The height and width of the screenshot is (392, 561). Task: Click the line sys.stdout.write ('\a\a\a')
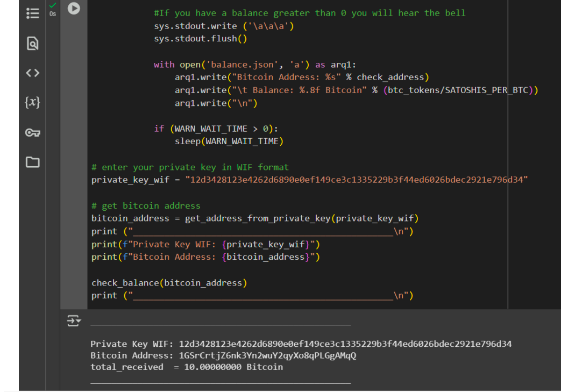pos(224,26)
